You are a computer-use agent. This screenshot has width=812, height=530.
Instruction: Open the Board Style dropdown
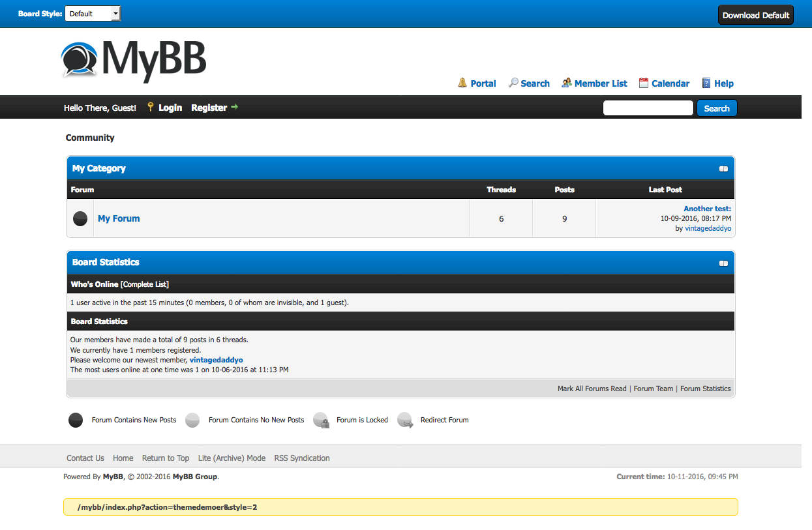(x=93, y=14)
